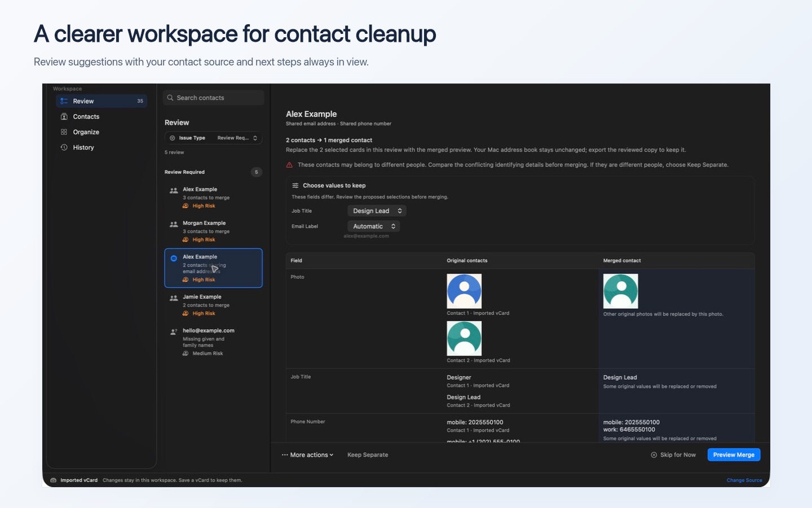Select the Morgan Example review item

[213, 231]
